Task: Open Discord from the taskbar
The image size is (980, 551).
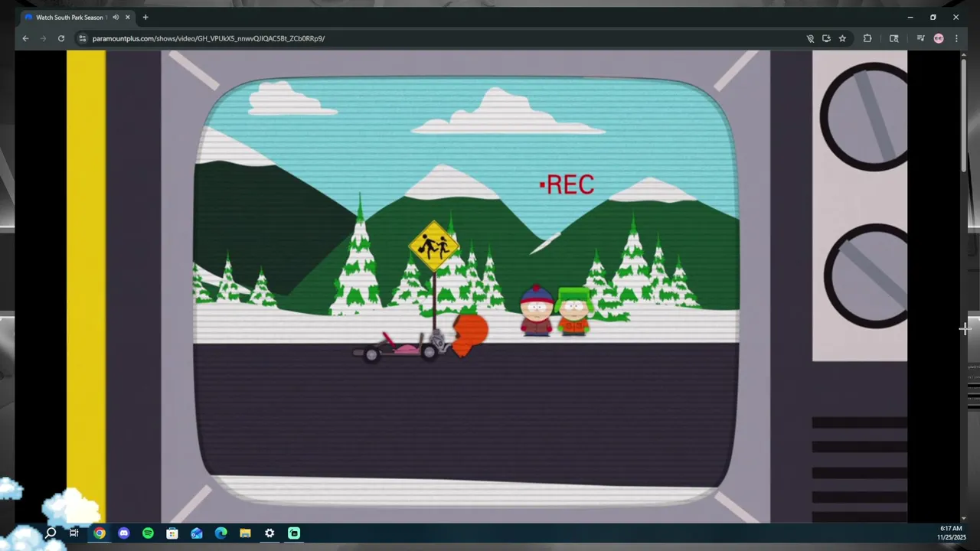Action: [123, 533]
